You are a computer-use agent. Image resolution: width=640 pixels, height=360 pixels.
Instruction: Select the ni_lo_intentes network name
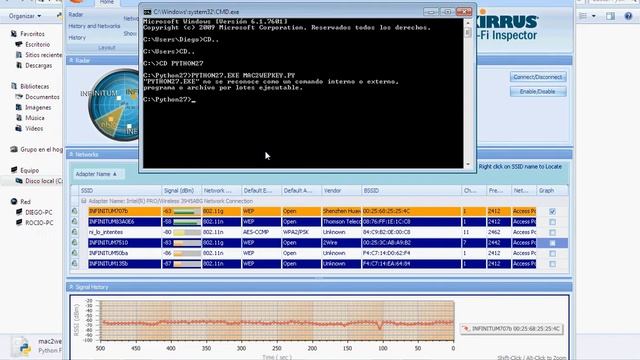106,232
